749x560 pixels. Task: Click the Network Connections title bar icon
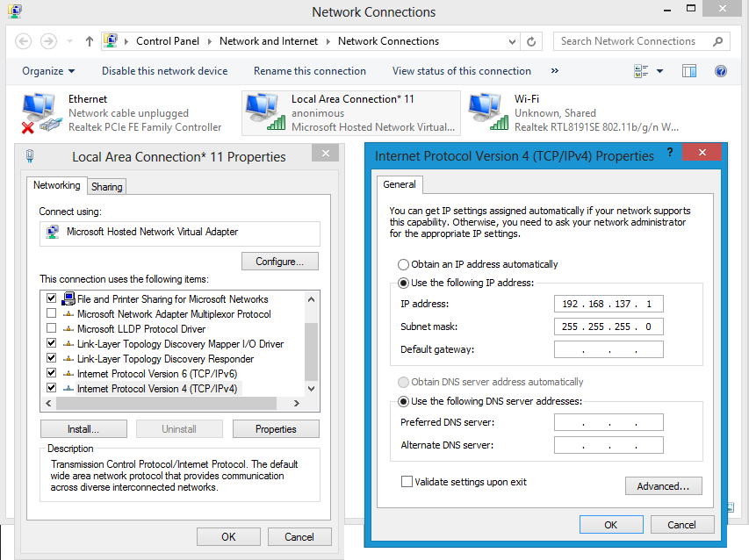15,11
